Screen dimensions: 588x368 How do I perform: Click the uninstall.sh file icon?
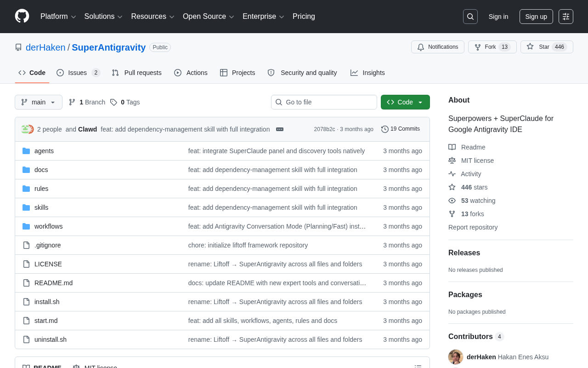pyautogui.click(x=26, y=339)
